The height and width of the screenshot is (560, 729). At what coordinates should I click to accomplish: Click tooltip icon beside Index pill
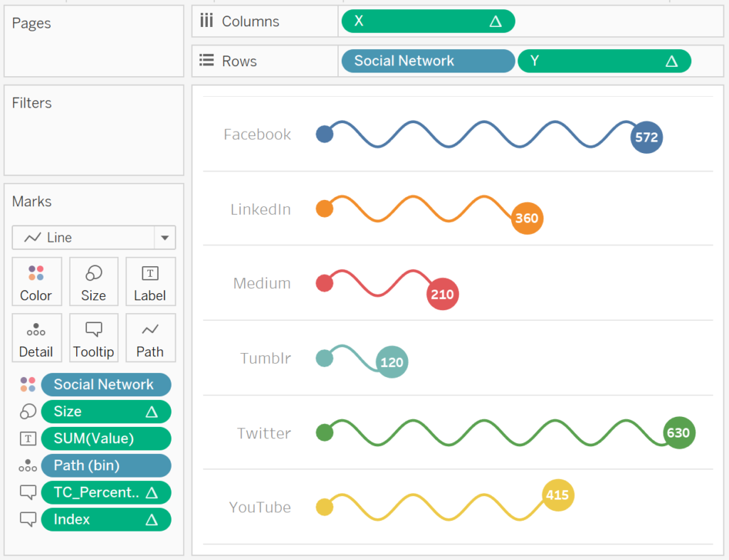pyautogui.click(x=28, y=519)
